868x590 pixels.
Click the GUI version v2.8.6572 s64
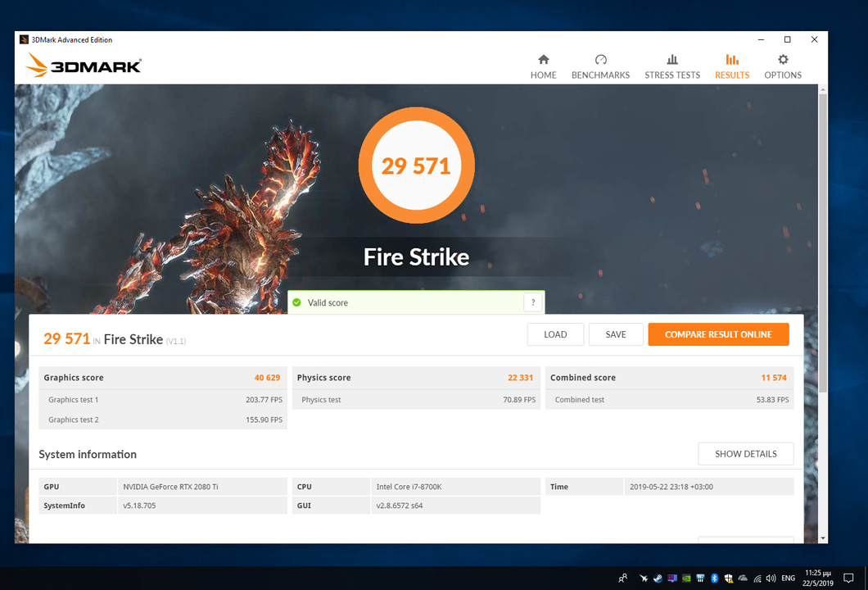pos(400,506)
